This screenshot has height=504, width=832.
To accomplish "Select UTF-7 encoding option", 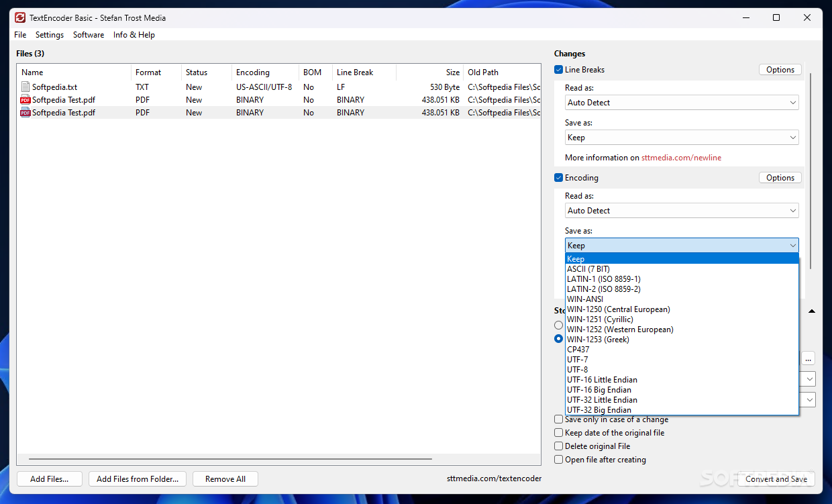I will 682,360.
